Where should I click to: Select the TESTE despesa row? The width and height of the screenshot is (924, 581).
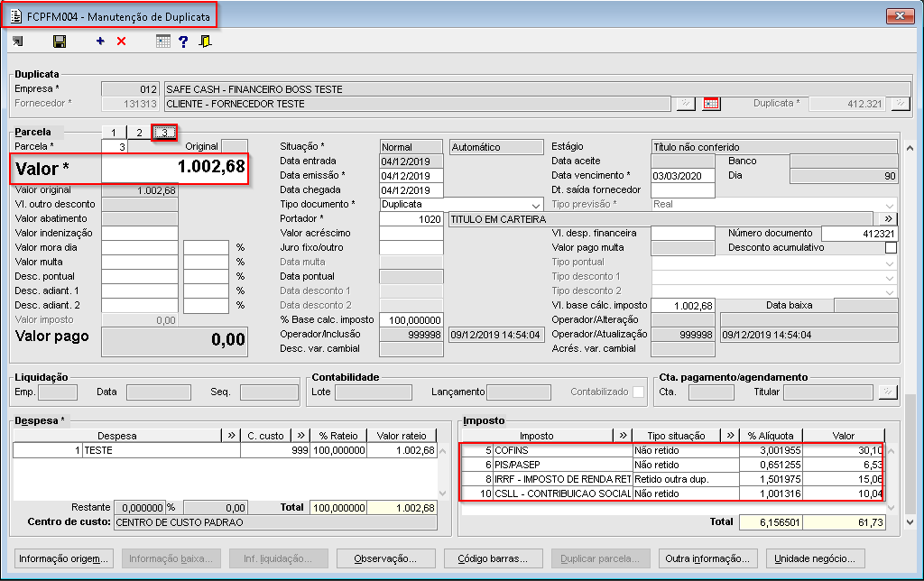click(225, 451)
